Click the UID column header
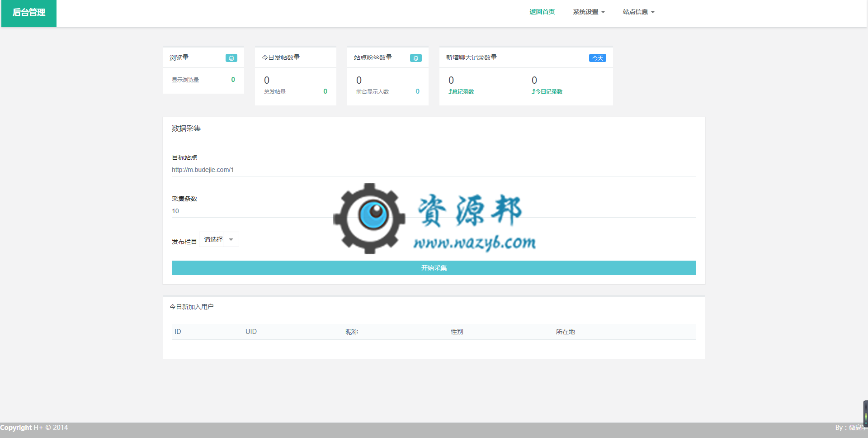The image size is (868, 438). tap(251, 332)
